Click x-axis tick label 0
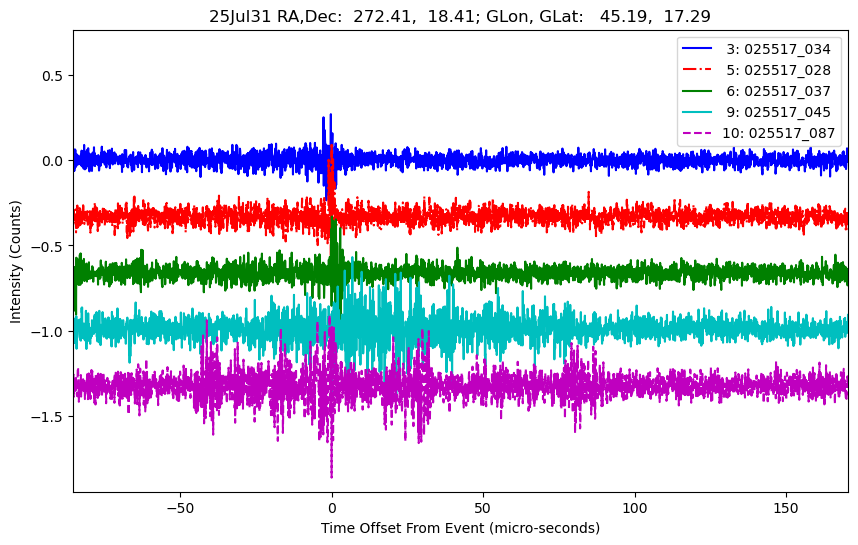 coord(332,508)
